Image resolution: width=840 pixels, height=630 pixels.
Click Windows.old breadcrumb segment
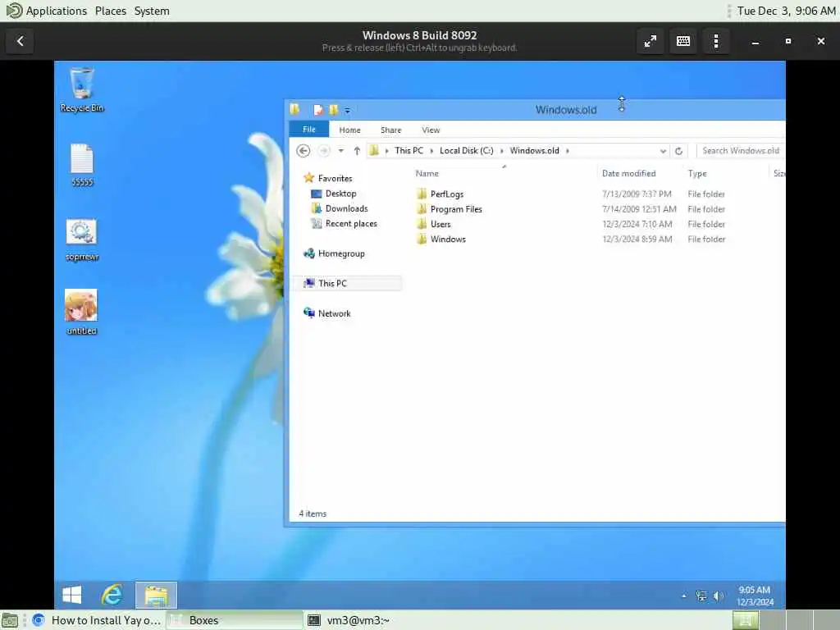[534, 151]
